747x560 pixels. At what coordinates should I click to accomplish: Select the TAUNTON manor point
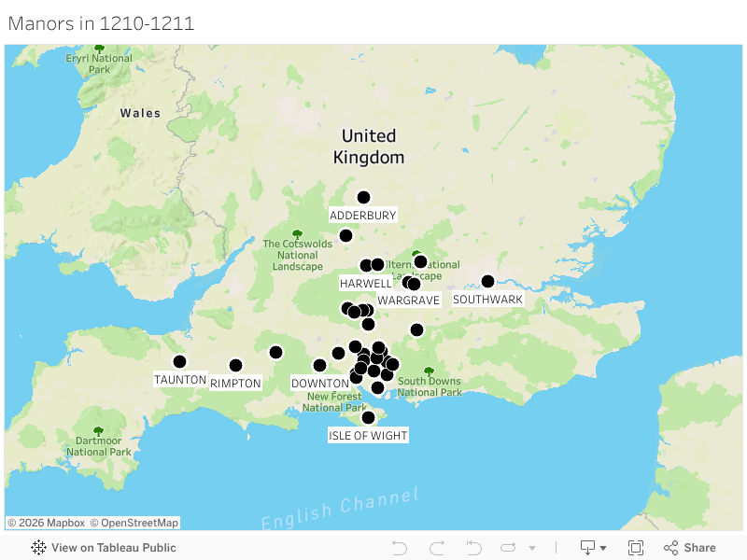coord(179,361)
